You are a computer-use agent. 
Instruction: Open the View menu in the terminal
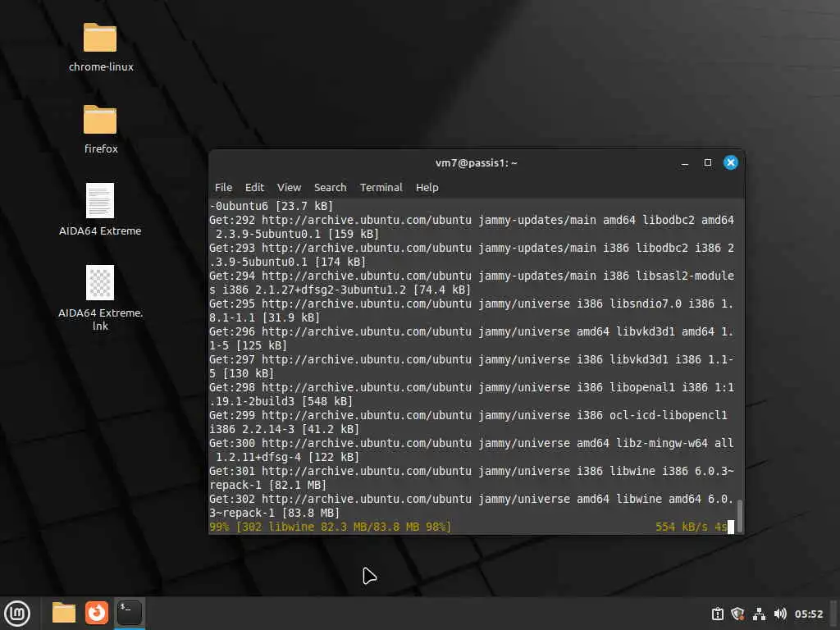tap(289, 188)
